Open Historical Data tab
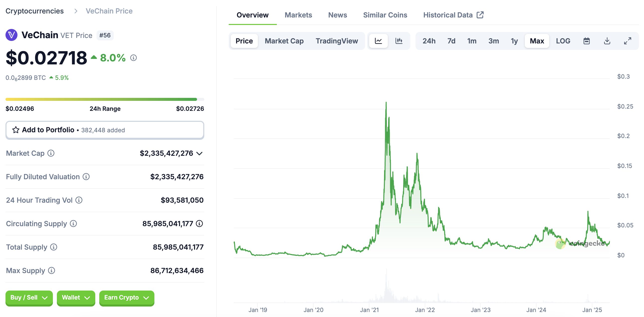This screenshot has width=644, height=317. click(x=453, y=15)
